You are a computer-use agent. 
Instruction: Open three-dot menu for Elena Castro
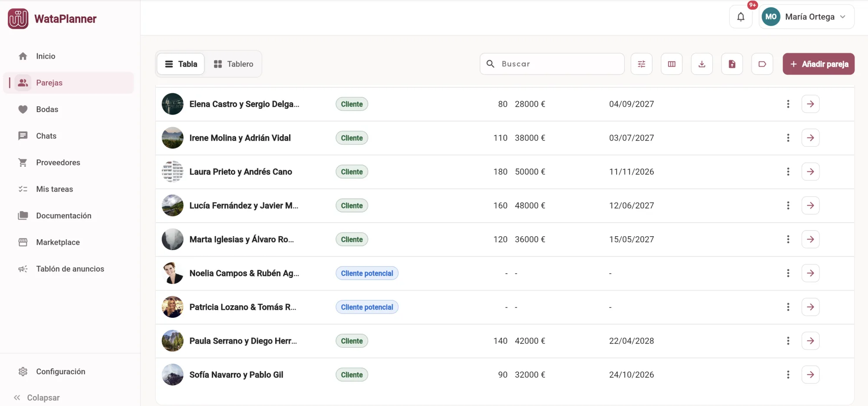pos(788,104)
